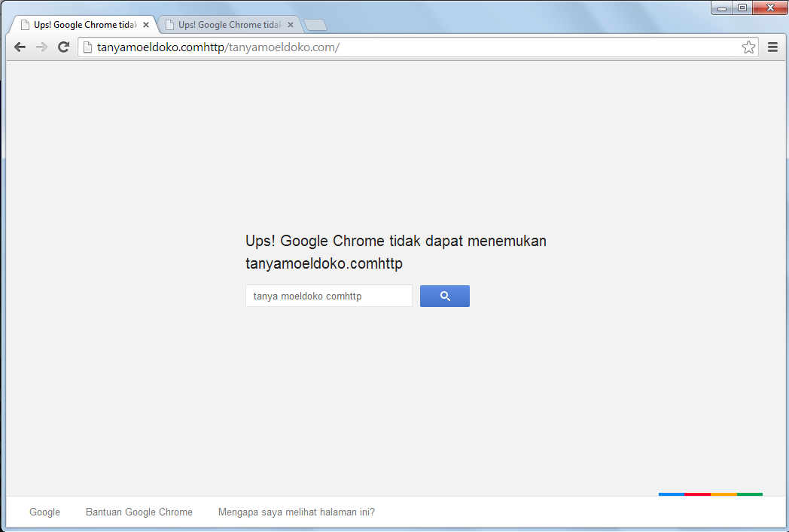
Task: Bookmark this page with the star icon
Action: [x=748, y=47]
